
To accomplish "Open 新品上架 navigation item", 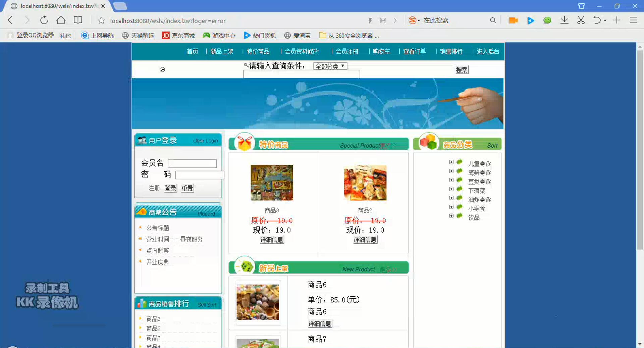I will tap(222, 51).
